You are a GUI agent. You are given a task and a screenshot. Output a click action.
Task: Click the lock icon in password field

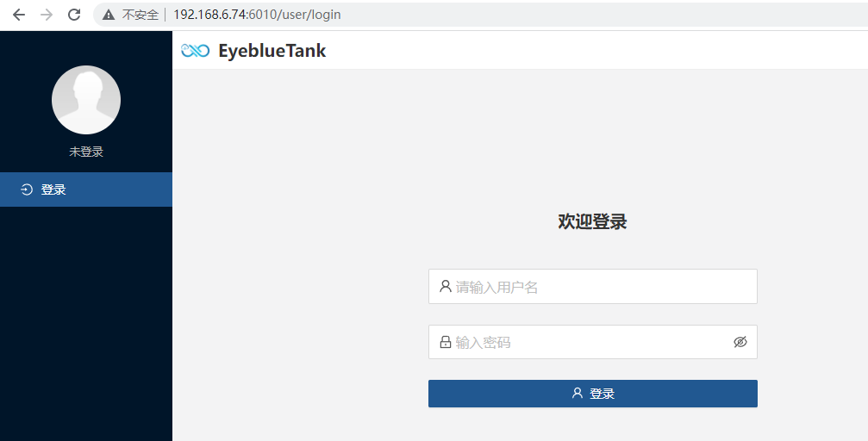[445, 342]
